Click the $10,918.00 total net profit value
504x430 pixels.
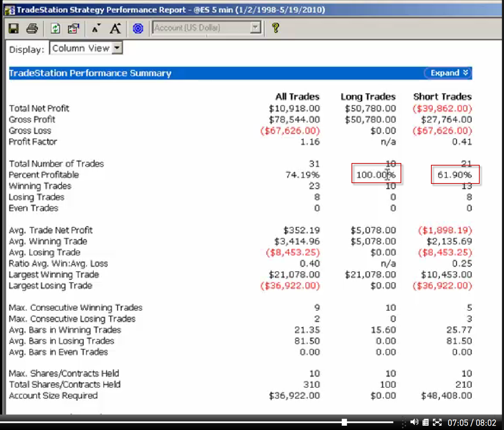(x=294, y=108)
